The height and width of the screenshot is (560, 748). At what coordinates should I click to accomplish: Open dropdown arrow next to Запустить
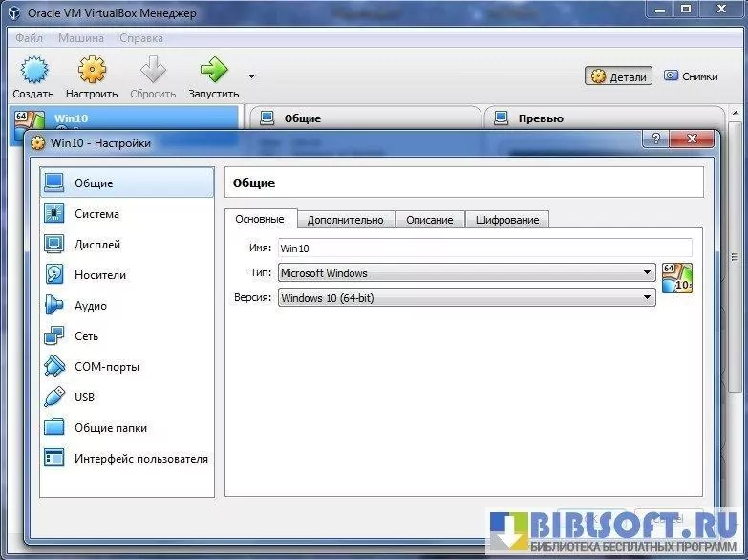(x=251, y=75)
